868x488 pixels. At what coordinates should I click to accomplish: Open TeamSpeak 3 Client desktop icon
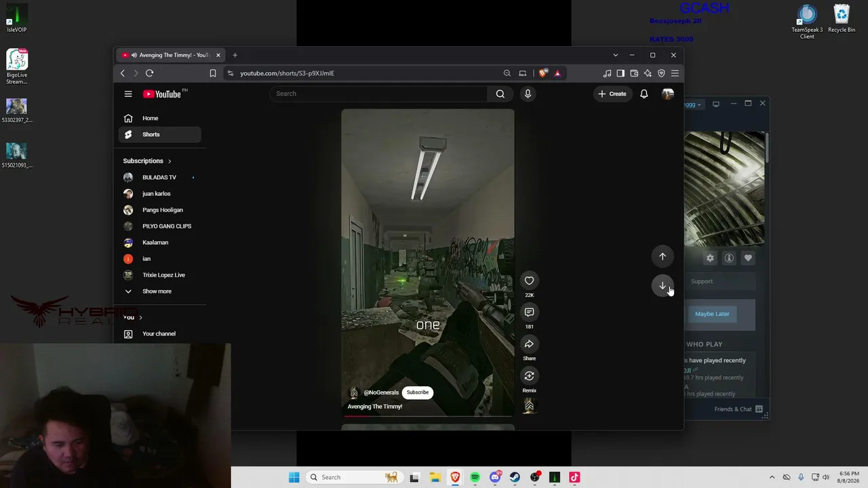[x=807, y=22]
